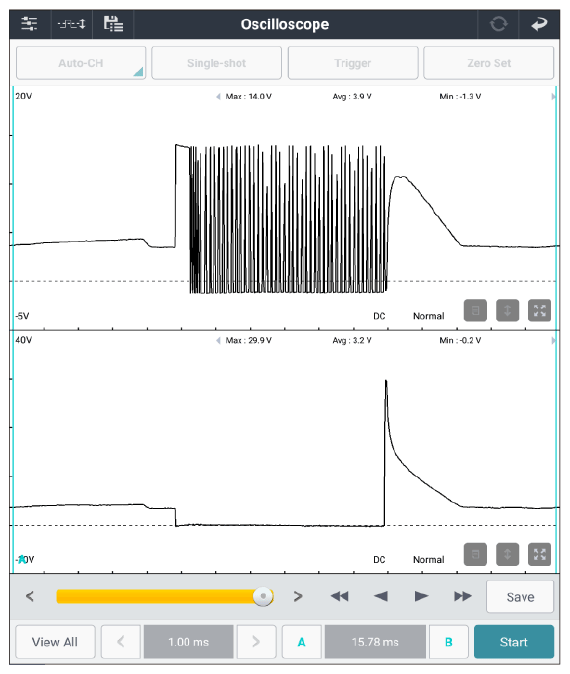Click the top channel 20V scale label

24,96
